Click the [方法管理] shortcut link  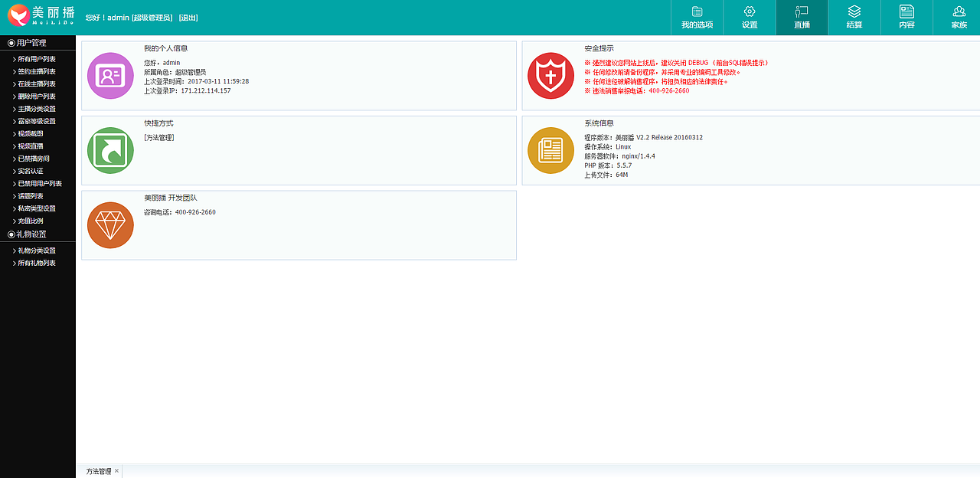(159, 137)
